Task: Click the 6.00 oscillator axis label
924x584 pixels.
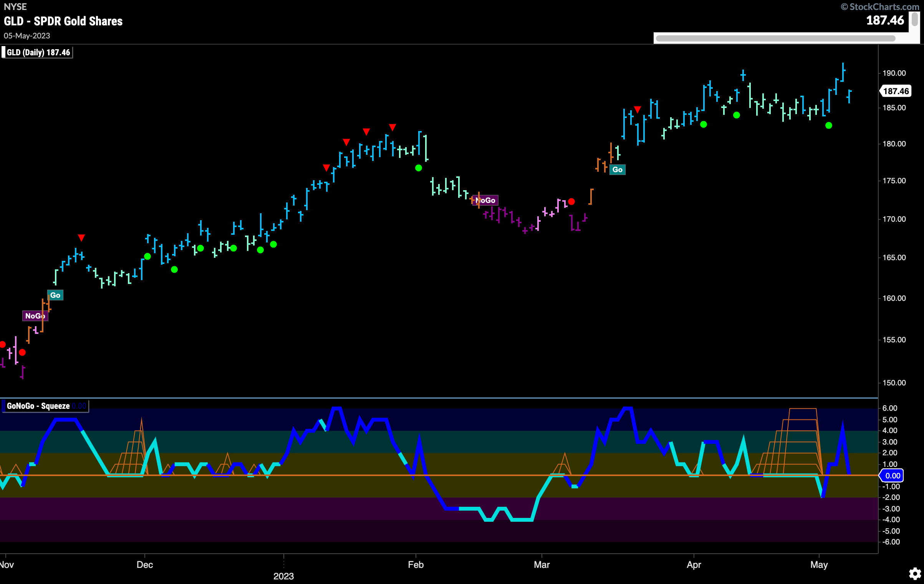Action: pos(890,408)
